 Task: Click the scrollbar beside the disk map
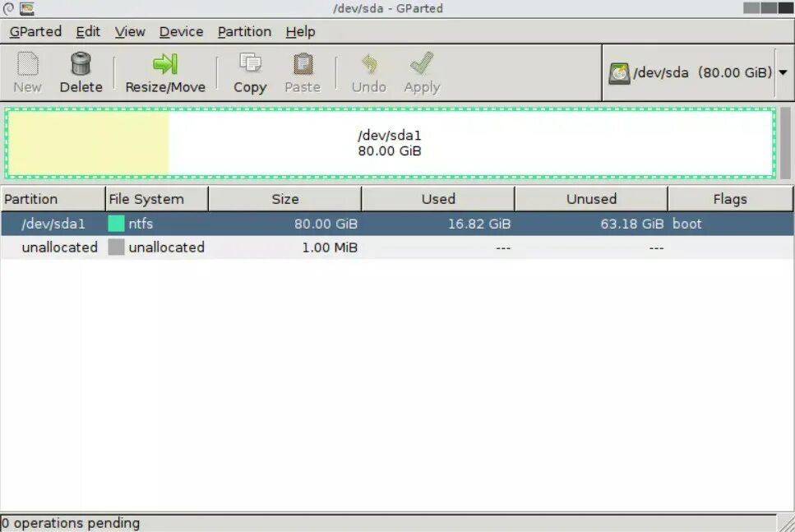[x=785, y=143]
